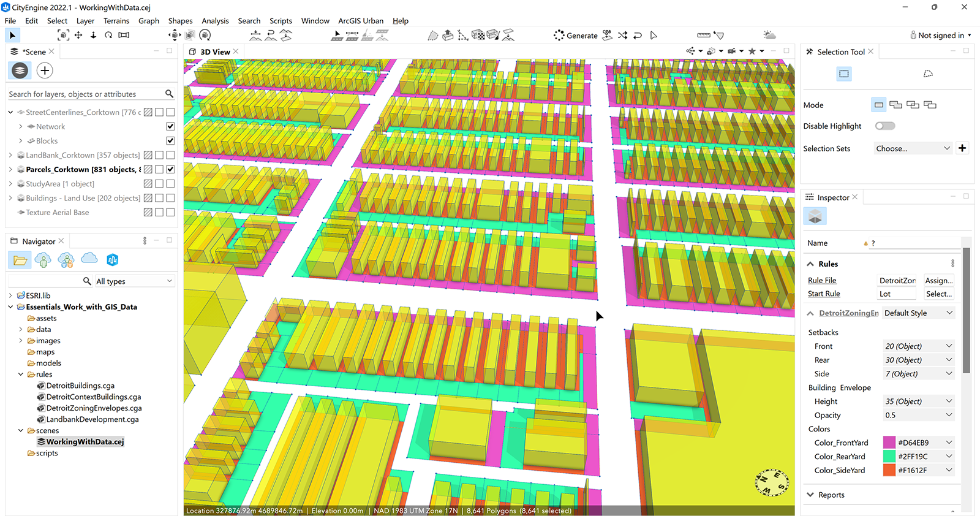The height and width of the screenshot is (521, 980).
Task: Click the Frame selection toolbar icon
Action: 62,36
